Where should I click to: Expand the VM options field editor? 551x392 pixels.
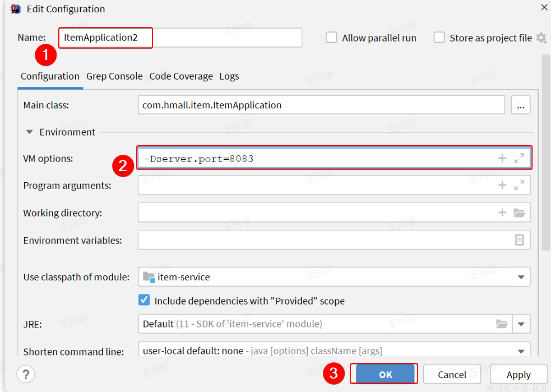[519, 159]
